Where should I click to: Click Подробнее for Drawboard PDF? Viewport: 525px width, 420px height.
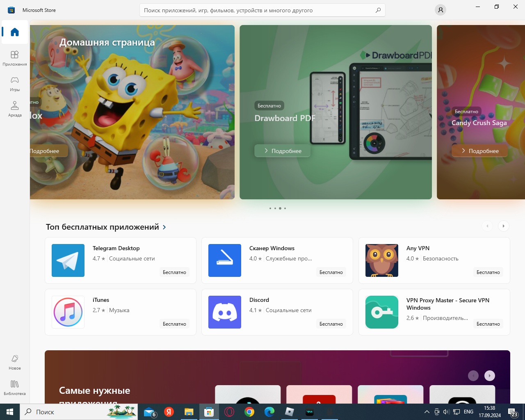pyautogui.click(x=282, y=151)
